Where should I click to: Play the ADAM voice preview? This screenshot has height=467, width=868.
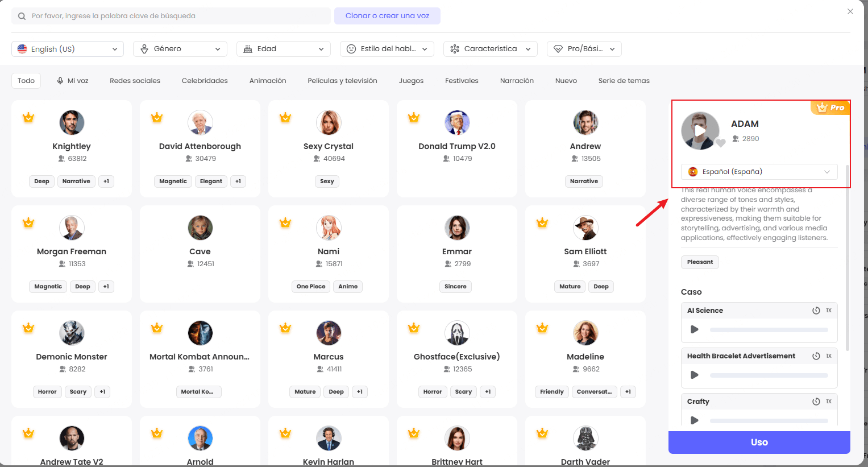(700, 131)
